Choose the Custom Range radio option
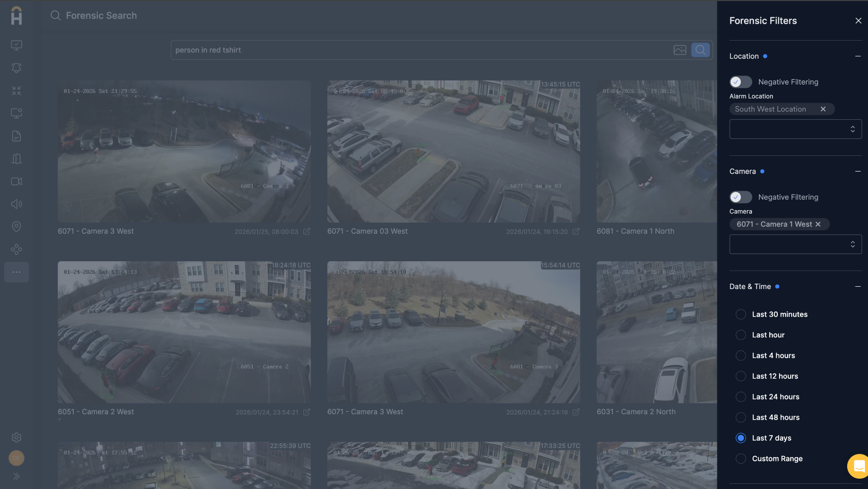Screen dimensions: 868x489 tap(741, 458)
